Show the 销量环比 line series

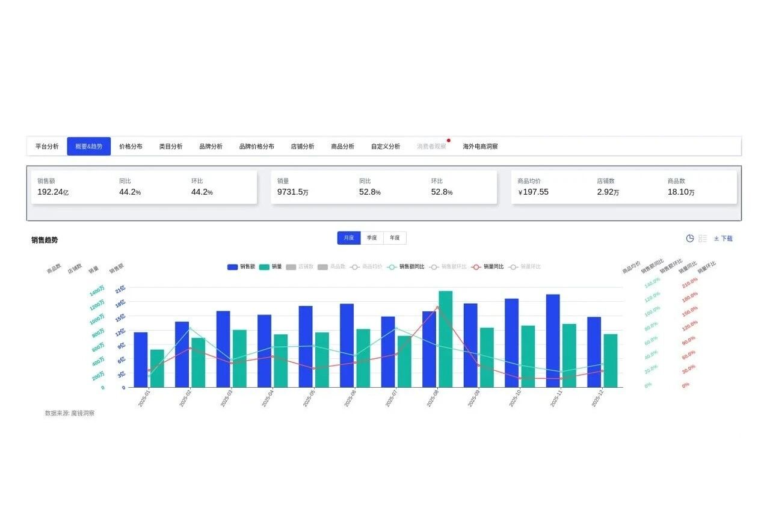pyautogui.click(x=525, y=267)
